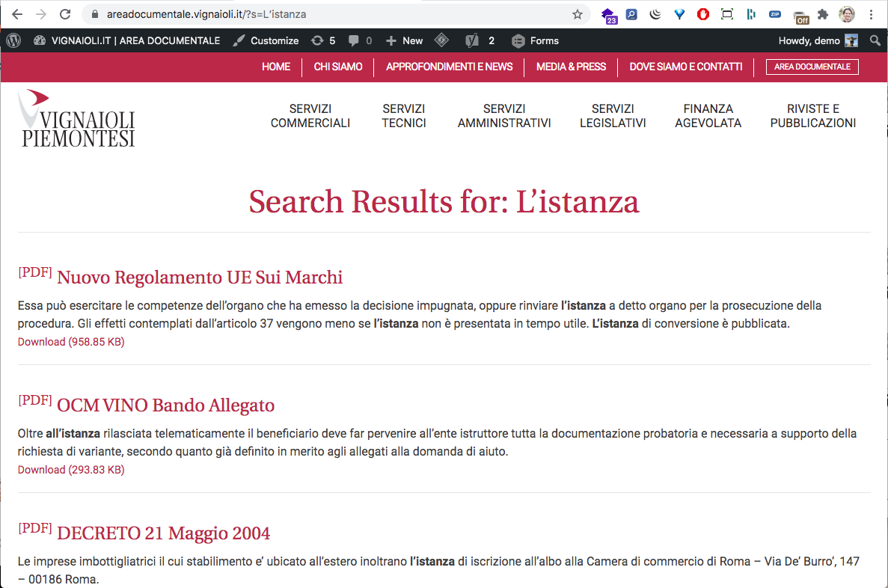888x588 pixels.
Task: Open the Chrome extensions puzzle piece menu
Action: 823,14
